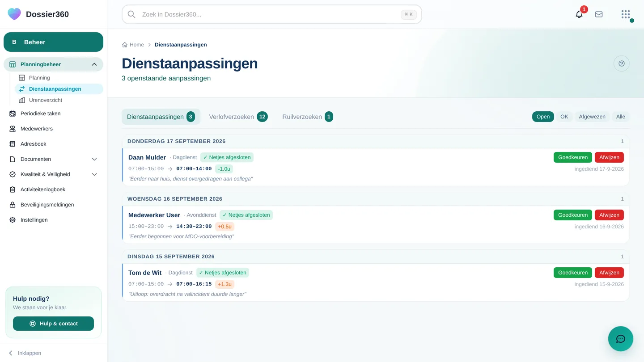Screen dimensions: 644x362
Task: Open Dienstaanpassingen in the sidebar
Action: click(59, 89)
